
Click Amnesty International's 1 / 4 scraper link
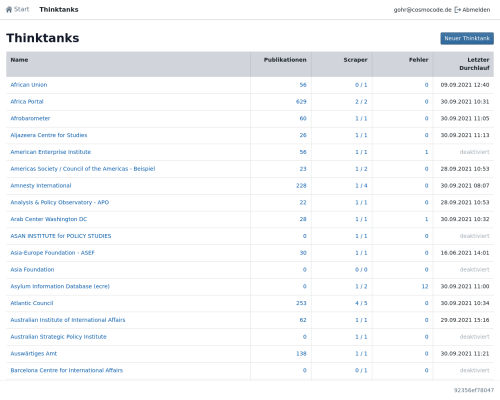(x=361, y=185)
